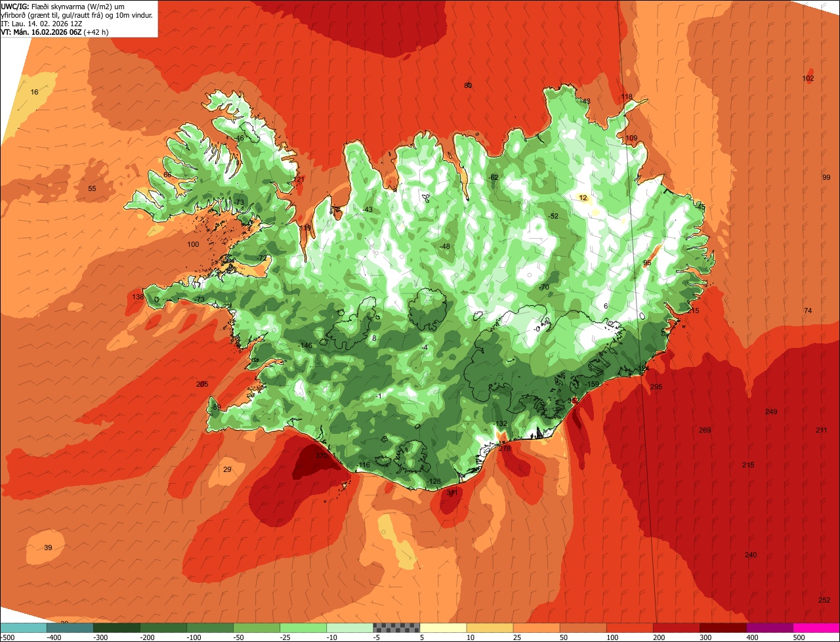Click the map value 376 off the southwest coast

pos(322,456)
